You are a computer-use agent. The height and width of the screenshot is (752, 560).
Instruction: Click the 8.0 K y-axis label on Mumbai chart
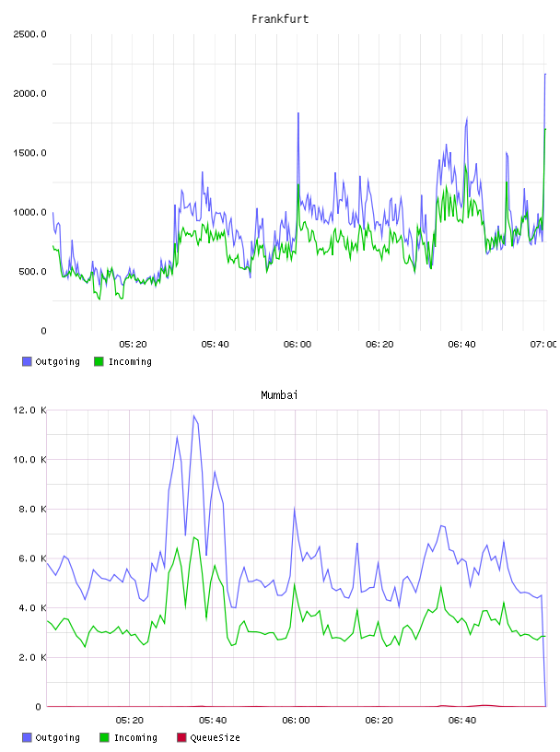(x=32, y=509)
